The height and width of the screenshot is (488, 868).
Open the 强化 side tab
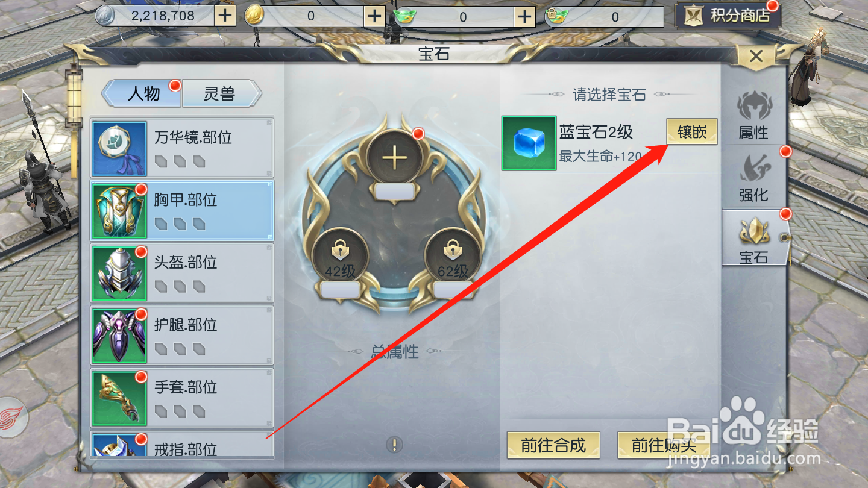tap(753, 178)
